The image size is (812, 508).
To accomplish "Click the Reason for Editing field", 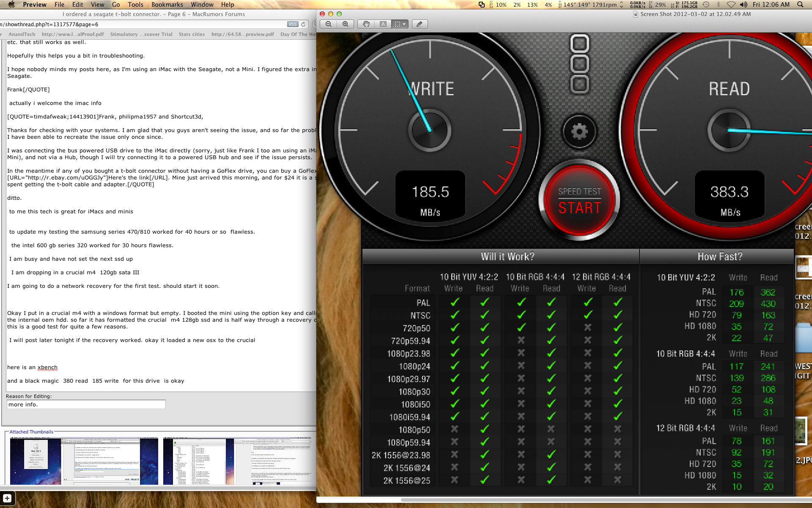I will [x=86, y=404].
